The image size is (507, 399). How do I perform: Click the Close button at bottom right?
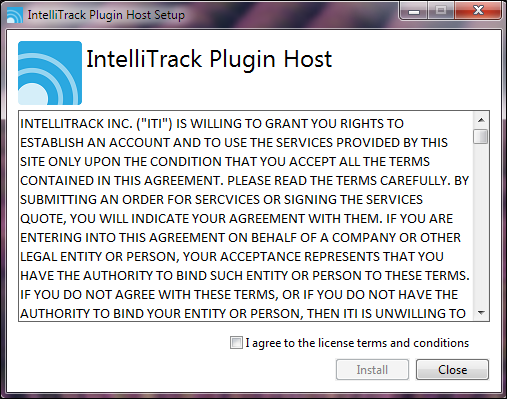click(x=452, y=370)
